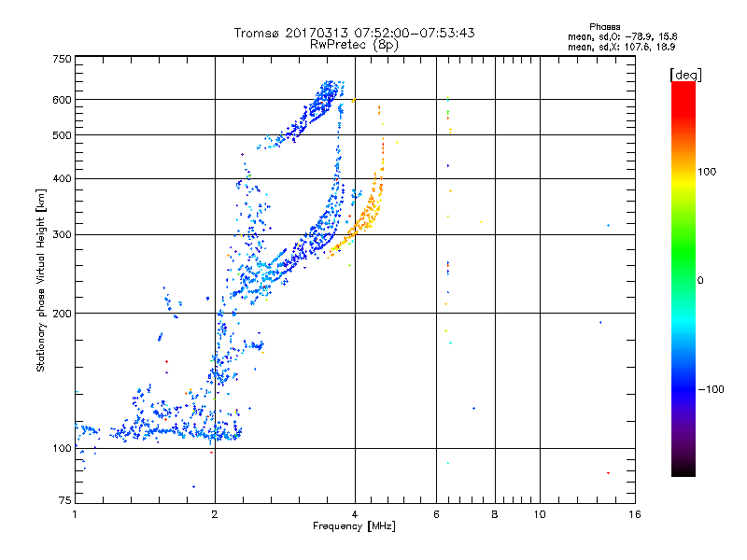Click the 8 MHz x-axis label
The width and height of the screenshot is (747, 560).
tap(495, 514)
